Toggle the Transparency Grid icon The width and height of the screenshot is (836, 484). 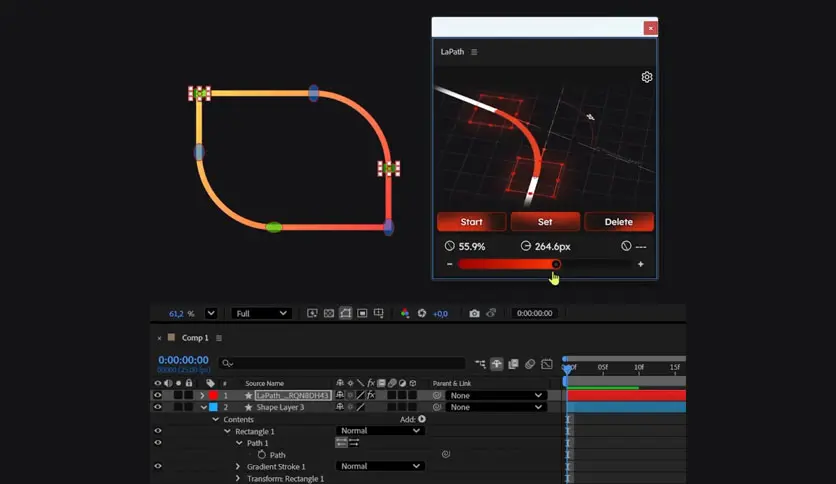329,313
